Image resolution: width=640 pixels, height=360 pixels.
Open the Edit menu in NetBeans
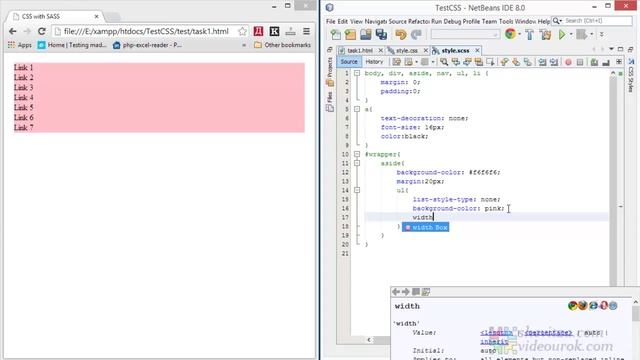(342, 21)
